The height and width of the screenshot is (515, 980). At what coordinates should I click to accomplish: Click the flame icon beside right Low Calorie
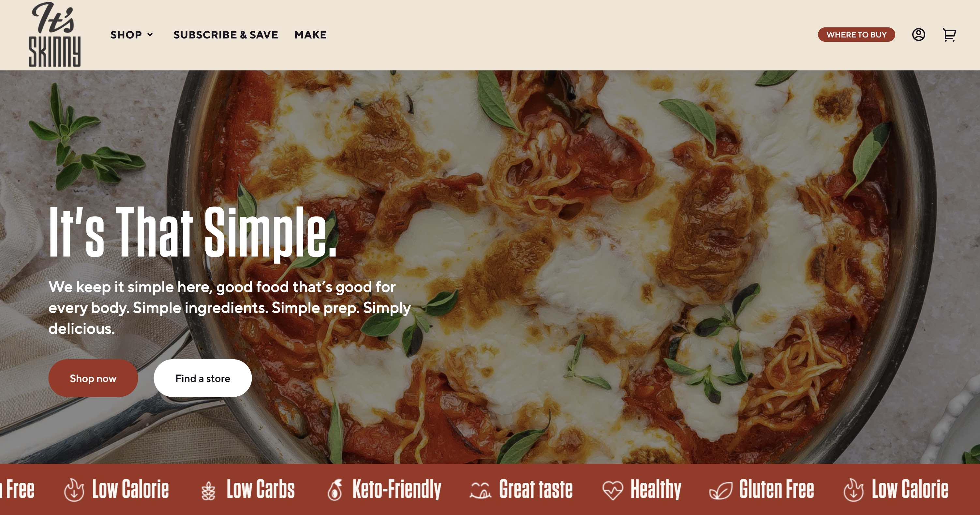tap(853, 490)
